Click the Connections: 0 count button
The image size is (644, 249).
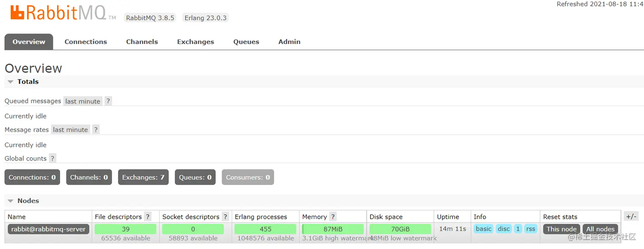pyautogui.click(x=32, y=177)
